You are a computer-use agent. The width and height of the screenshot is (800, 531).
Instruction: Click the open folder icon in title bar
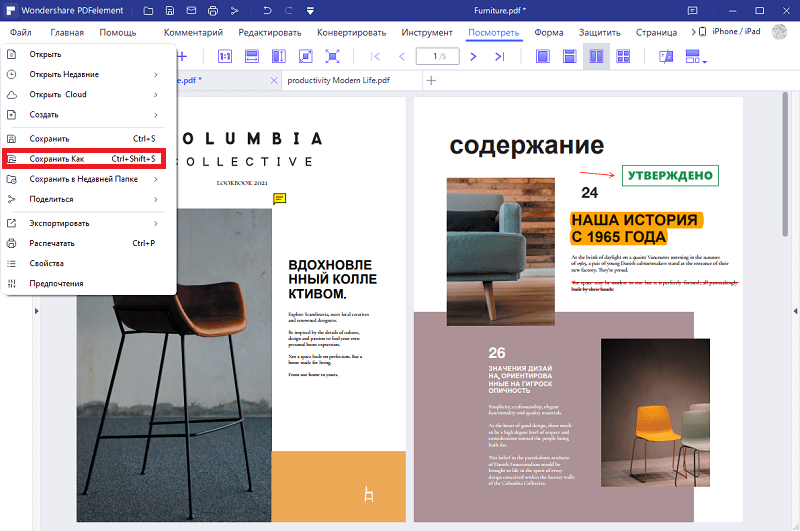point(148,10)
